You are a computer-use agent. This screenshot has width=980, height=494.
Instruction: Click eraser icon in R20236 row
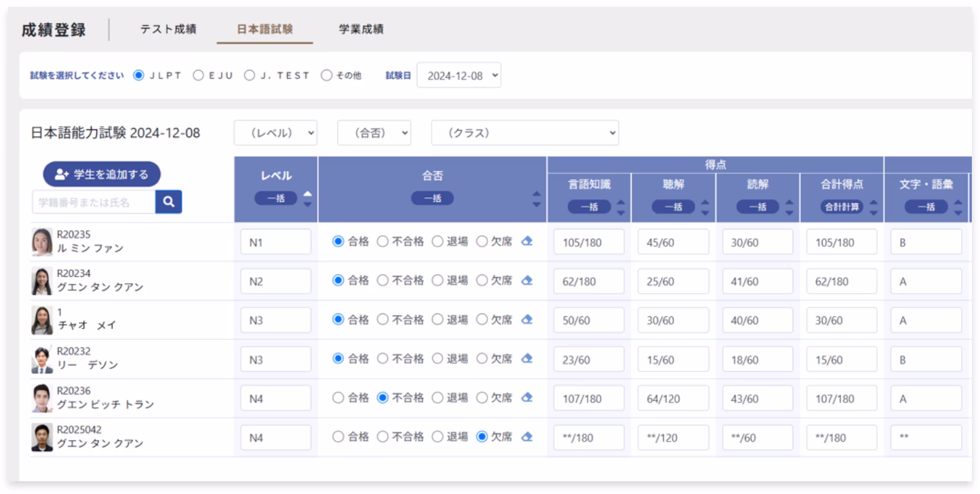527,398
